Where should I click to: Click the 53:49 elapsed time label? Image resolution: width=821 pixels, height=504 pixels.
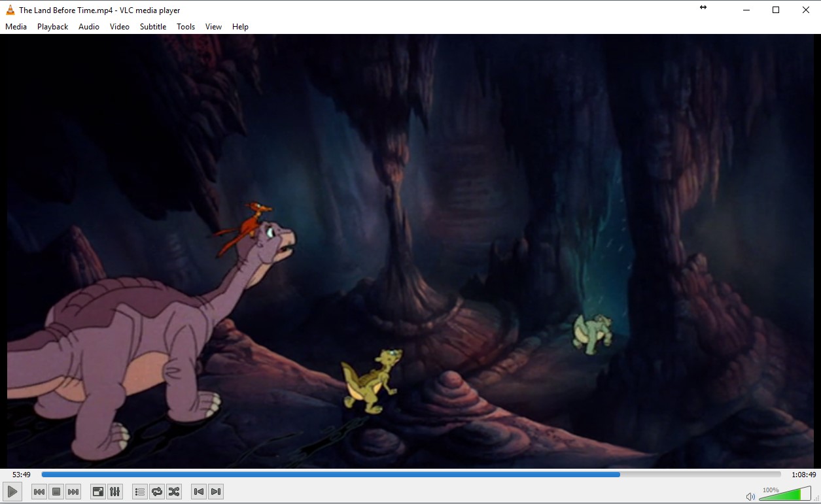tap(22, 475)
